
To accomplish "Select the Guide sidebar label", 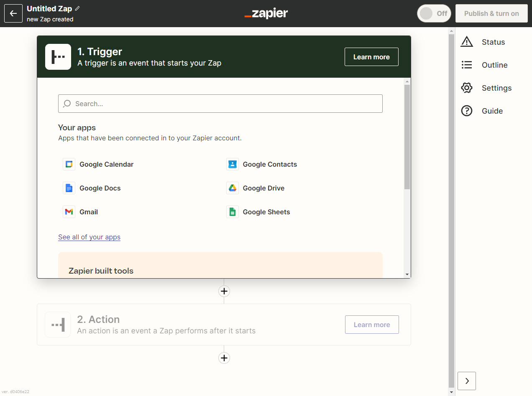I will click(492, 111).
